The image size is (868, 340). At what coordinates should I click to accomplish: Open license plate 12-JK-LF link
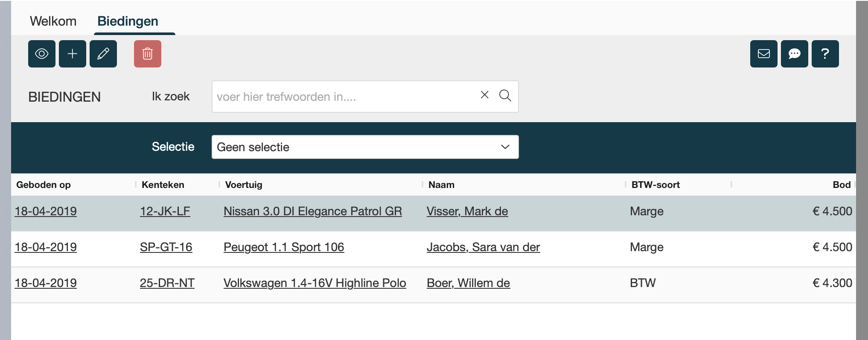(x=165, y=211)
